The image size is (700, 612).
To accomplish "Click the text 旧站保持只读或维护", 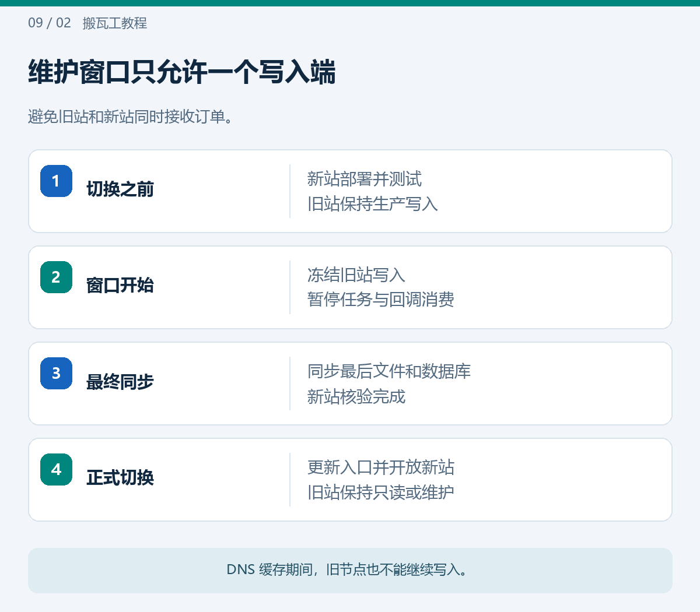I will point(381,493).
